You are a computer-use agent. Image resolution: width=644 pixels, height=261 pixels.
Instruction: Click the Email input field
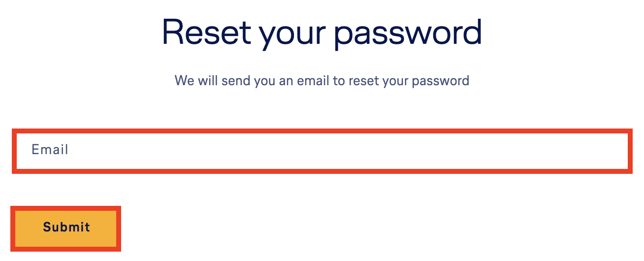(322, 151)
